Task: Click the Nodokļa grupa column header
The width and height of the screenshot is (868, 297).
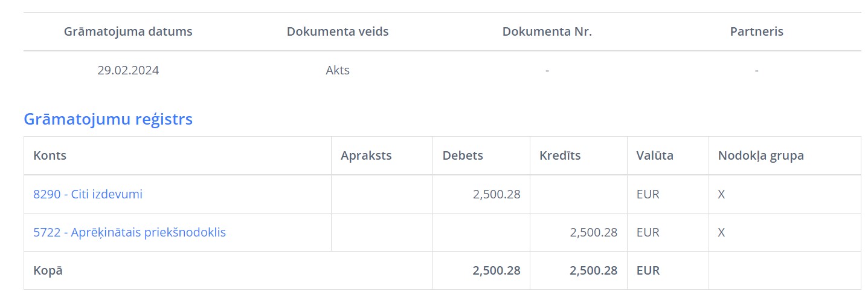Action: tap(760, 155)
